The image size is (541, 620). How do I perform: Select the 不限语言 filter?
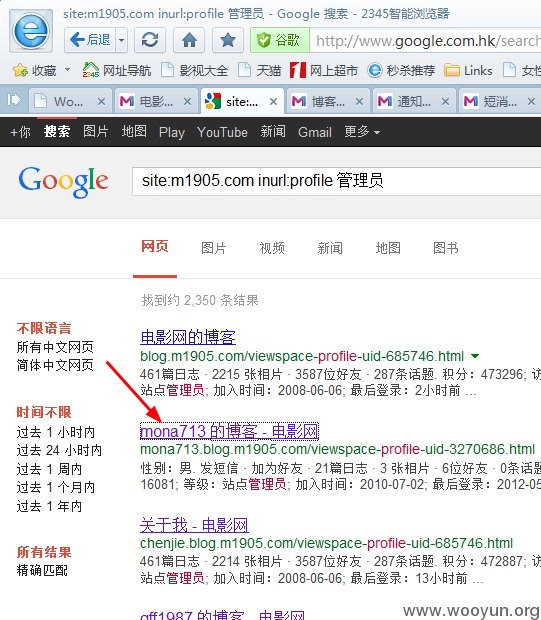pyautogui.click(x=44, y=328)
